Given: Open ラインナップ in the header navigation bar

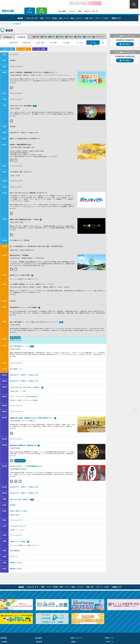Looking at the screenshot, I should click(32, 18).
